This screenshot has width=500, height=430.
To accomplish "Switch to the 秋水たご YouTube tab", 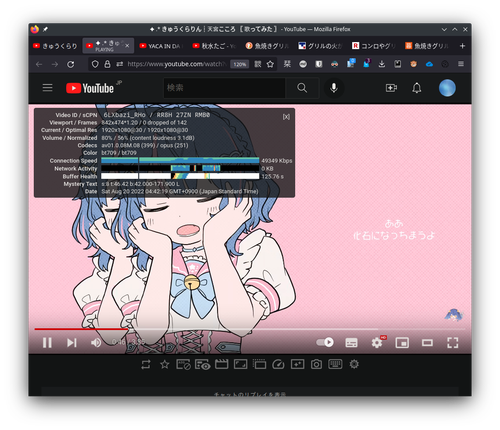I will [x=215, y=46].
